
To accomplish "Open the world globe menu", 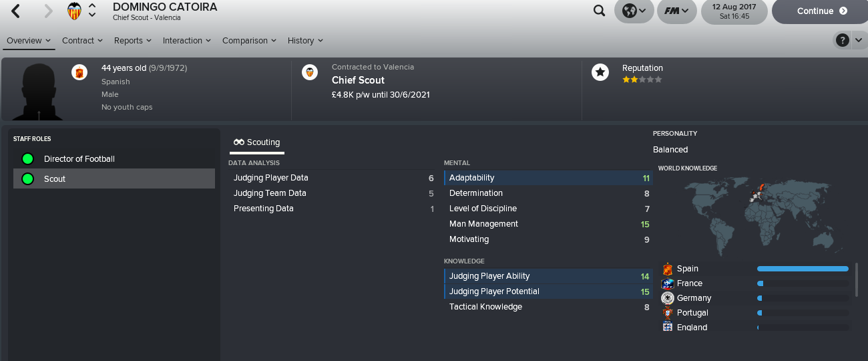I will pos(634,11).
